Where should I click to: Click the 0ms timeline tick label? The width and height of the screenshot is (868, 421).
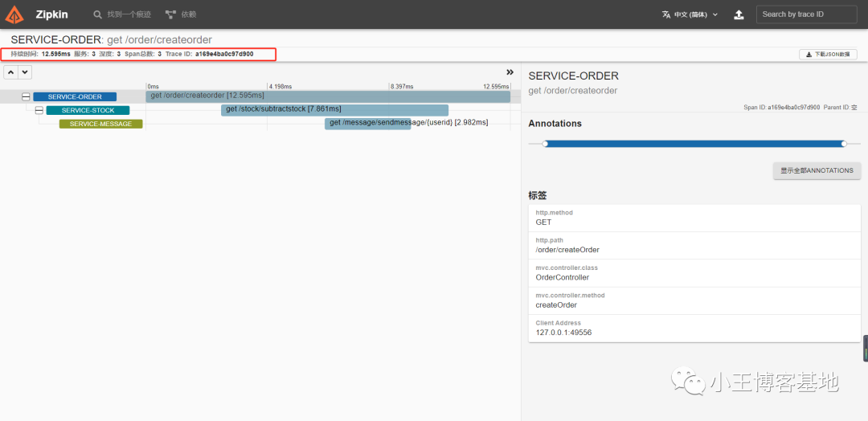(x=154, y=86)
